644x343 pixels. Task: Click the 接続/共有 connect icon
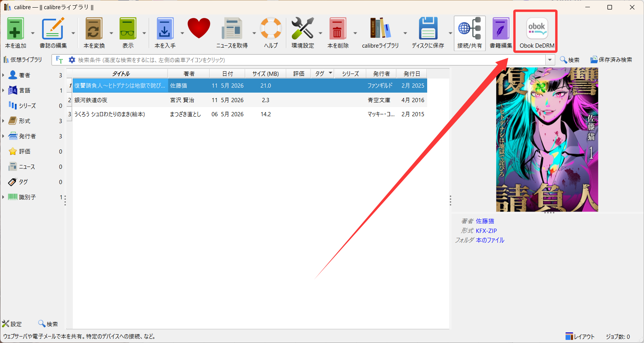[x=469, y=29]
